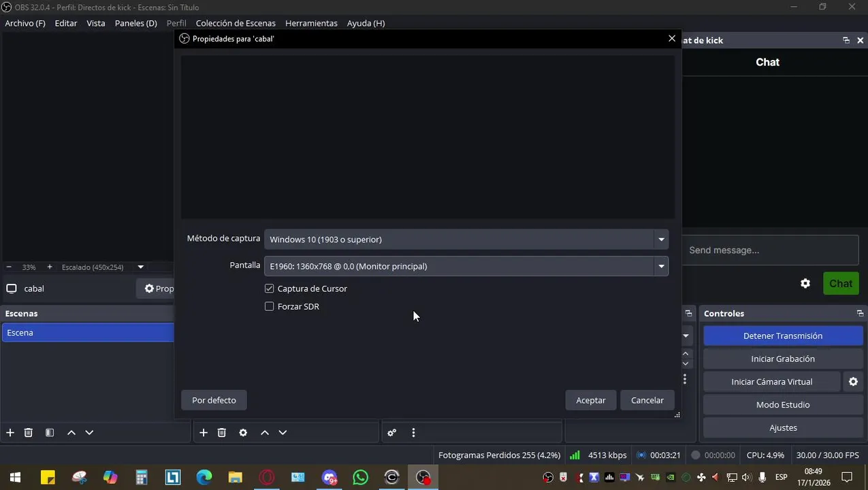Open audio mixer three-dot menu
The width and height of the screenshot is (868, 490).
tap(413, 433)
